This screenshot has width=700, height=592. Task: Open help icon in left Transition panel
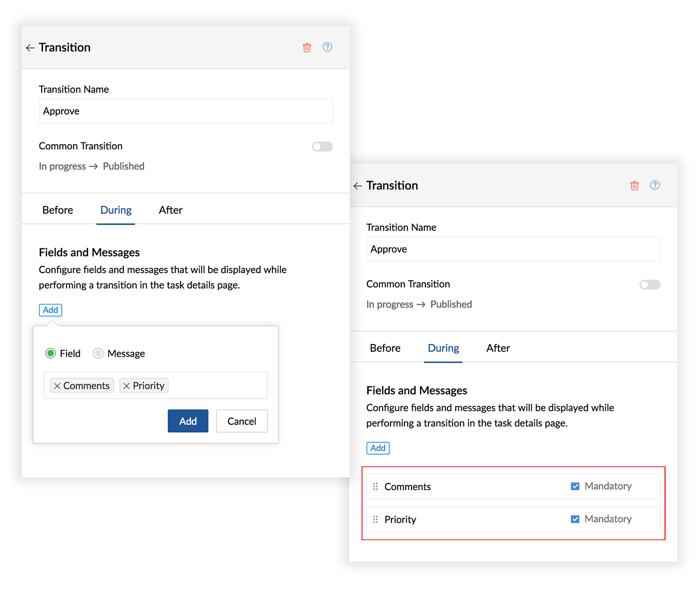[327, 47]
